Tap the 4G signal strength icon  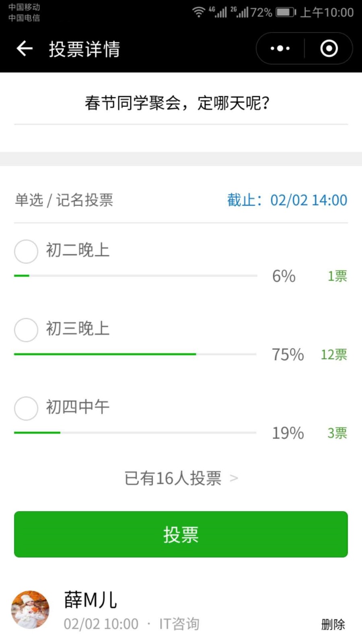point(218,12)
